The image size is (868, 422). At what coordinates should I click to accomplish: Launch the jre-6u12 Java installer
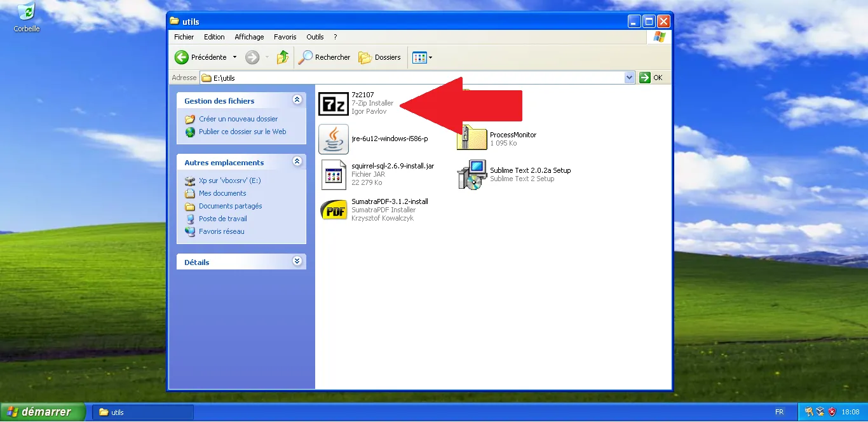coord(334,139)
